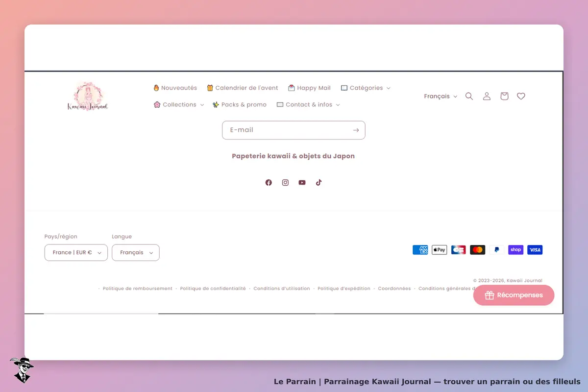Open the Happy Mail page
Image resolution: width=588 pixels, height=392 pixels.
[x=309, y=88]
